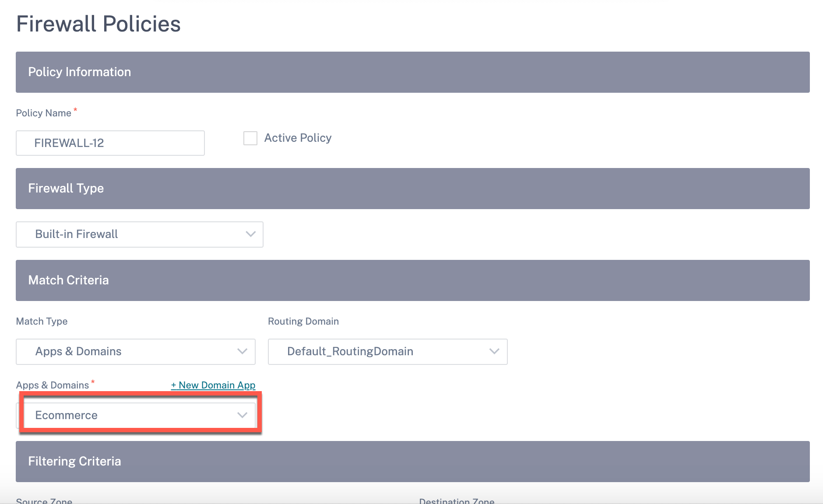Click the Built-in Firewall dropdown chevron arrow
The height and width of the screenshot is (504, 823).
[250, 234]
